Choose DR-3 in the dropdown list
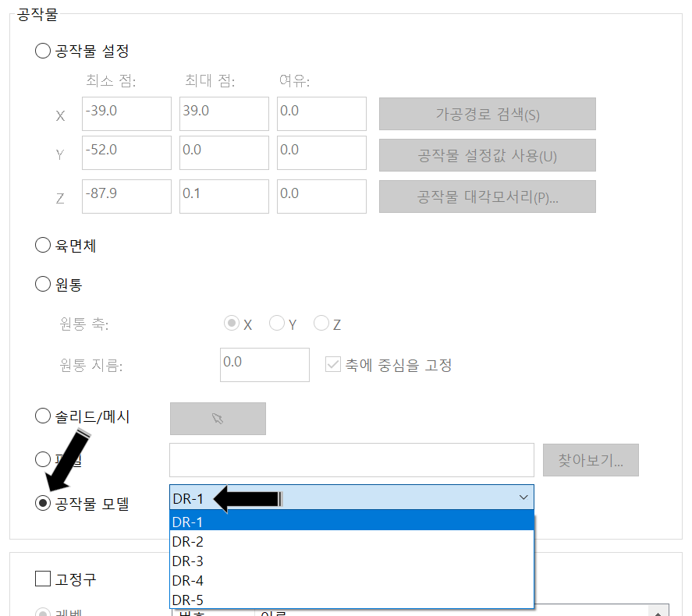The width and height of the screenshot is (692, 616). coord(352,561)
